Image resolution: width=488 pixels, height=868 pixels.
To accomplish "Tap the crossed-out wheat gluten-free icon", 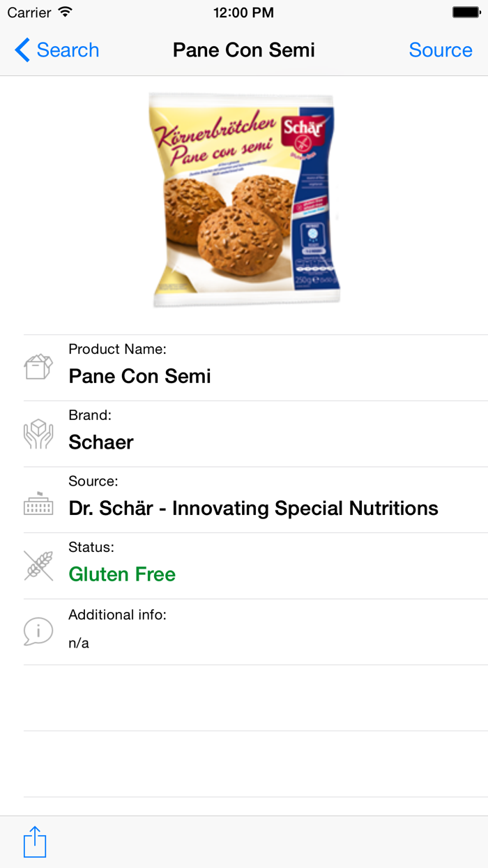I will pyautogui.click(x=38, y=565).
